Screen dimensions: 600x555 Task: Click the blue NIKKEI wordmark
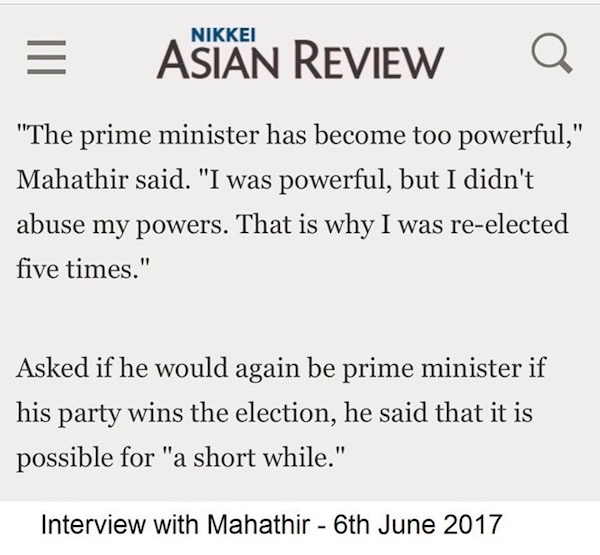click(223, 35)
